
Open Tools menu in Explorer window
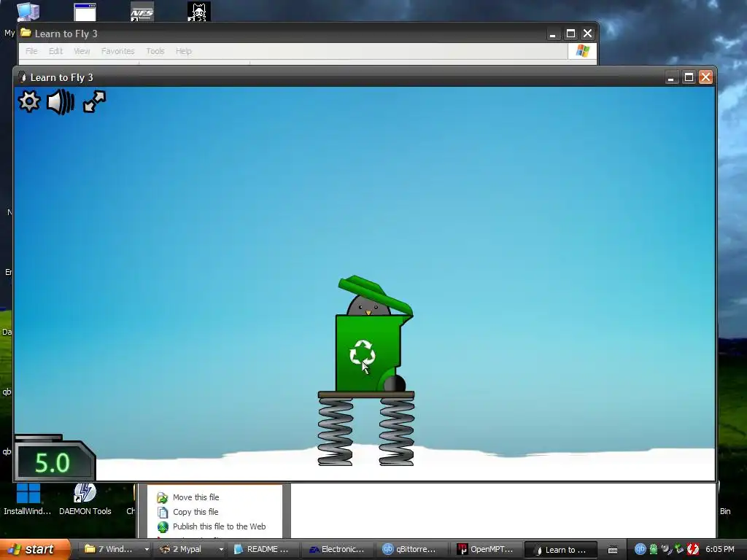155,51
